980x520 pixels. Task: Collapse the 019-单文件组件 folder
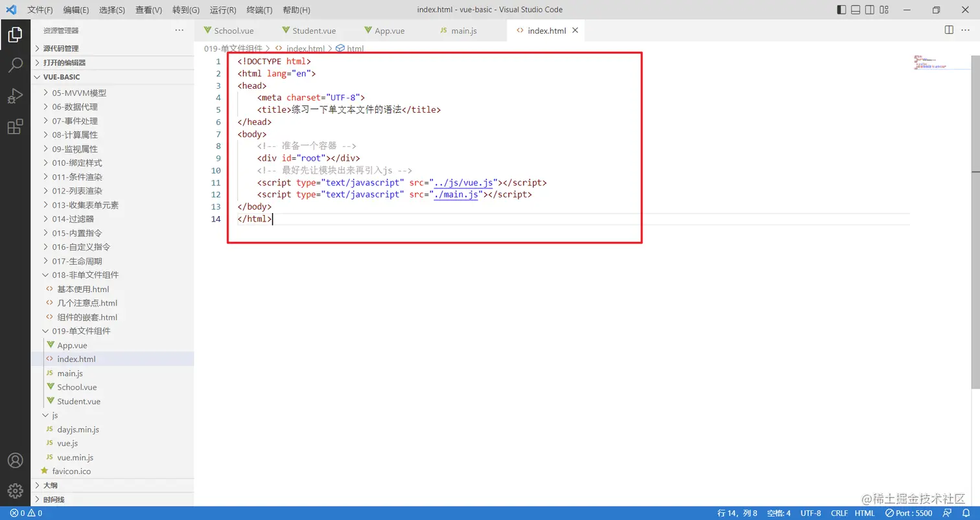113,331
